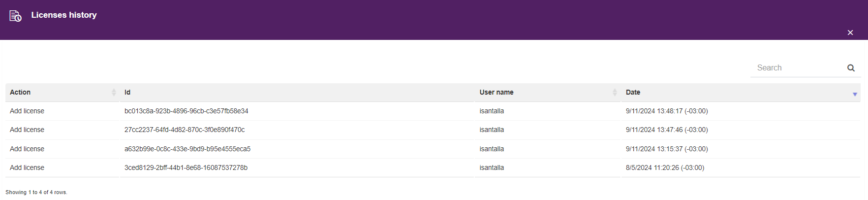Sort table by Action column header
Viewport: 868px width, 200px height.
pos(20,92)
